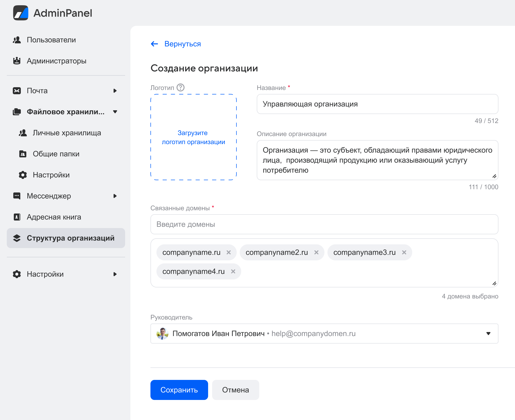Remove the companyname2.ru domain tag
Image resolution: width=515 pixels, height=420 pixels.
coord(316,252)
